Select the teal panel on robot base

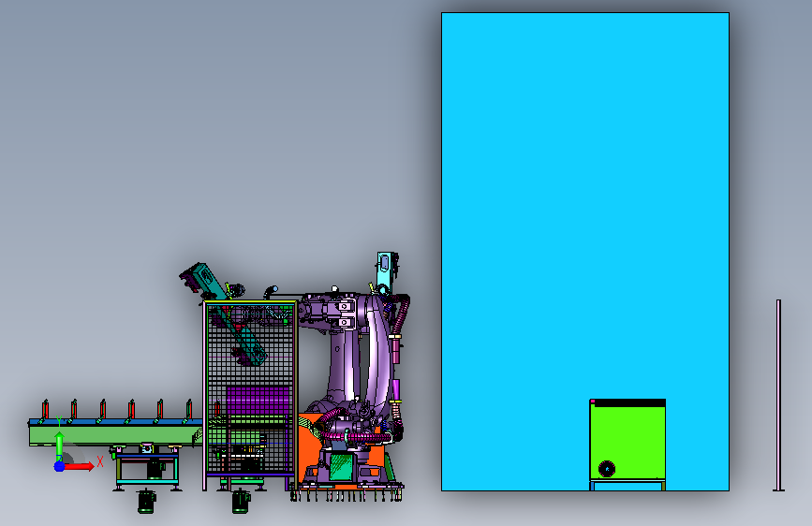pos(341,466)
